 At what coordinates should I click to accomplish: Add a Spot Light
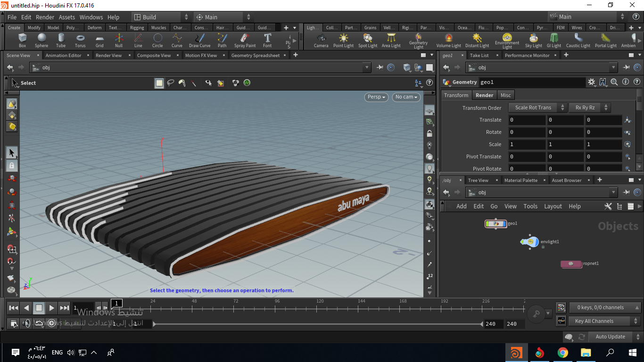tap(368, 40)
